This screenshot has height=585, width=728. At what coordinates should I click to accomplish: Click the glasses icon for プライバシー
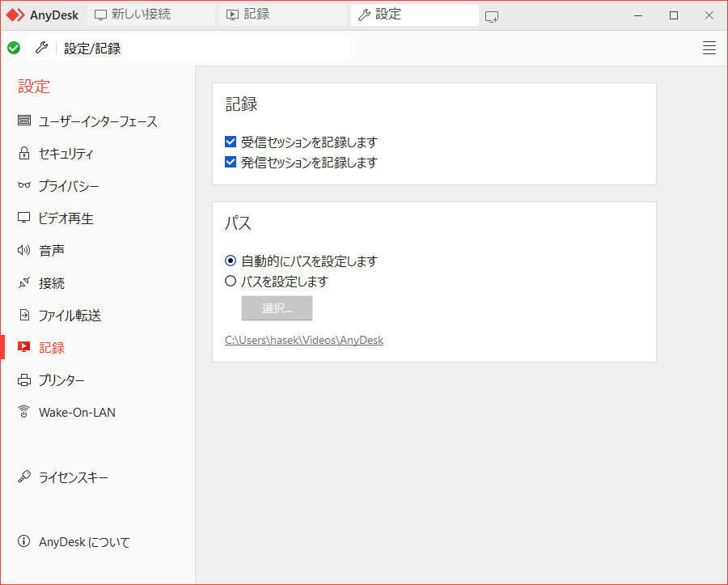coord(24,185)
